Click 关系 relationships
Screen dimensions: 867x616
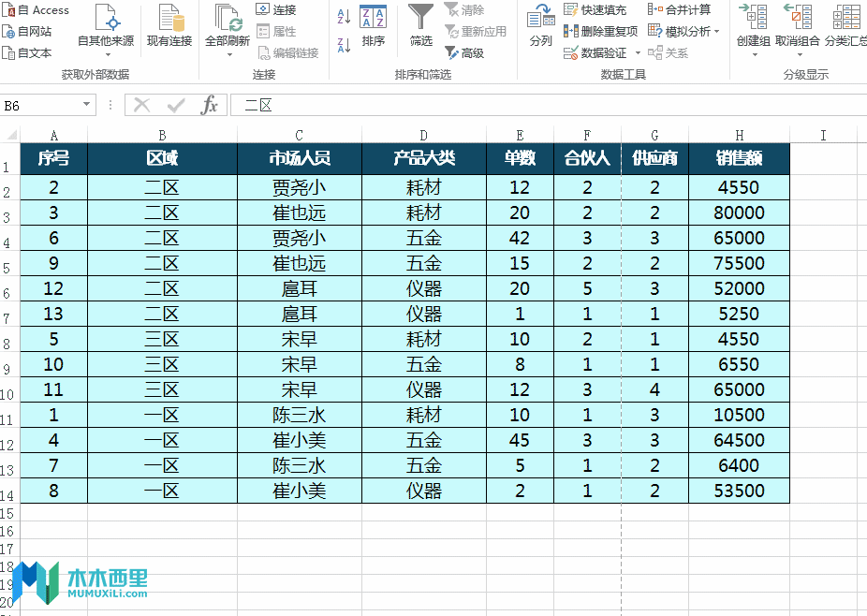(668, 53)
